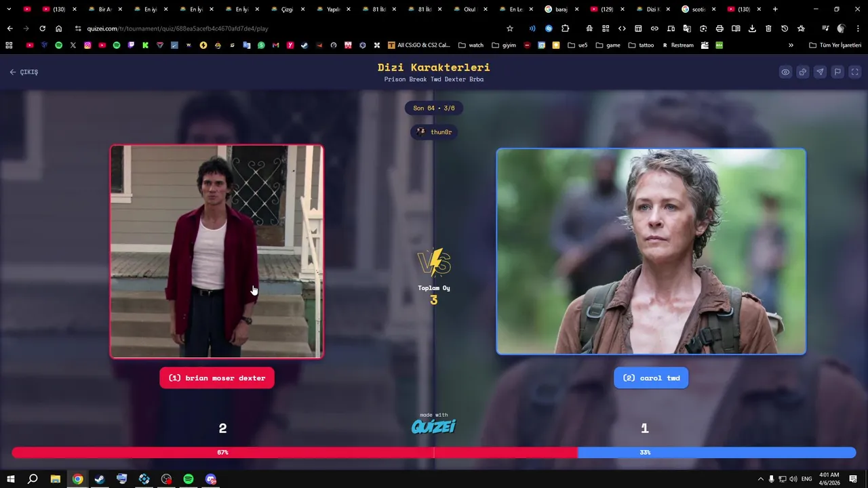Open site information icon in address bar
The image size is (868, 488).
78,28
